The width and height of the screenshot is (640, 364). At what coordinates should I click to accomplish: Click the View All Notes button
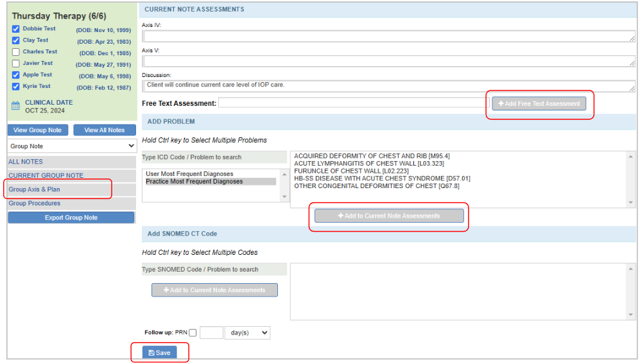point(104,130)
